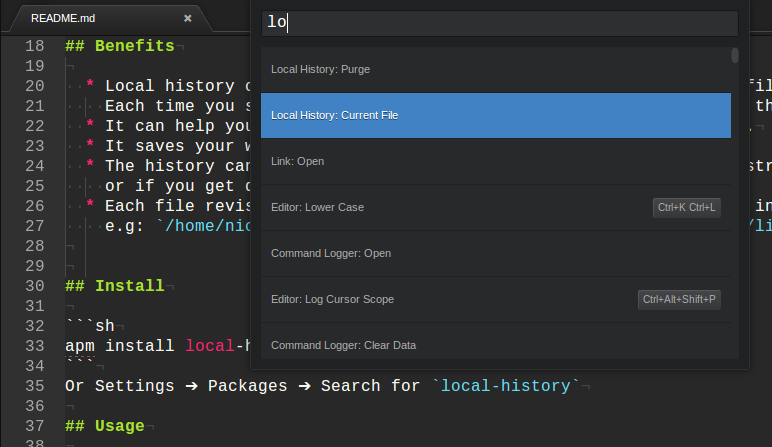Click the ```sh code fence on line 32
The width and height of the screenshot is (772, 447).
(x=90, y=325)
